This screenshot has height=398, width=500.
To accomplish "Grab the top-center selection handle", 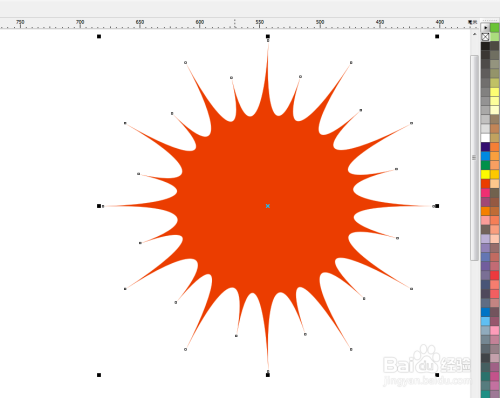I will click(268, 36).
